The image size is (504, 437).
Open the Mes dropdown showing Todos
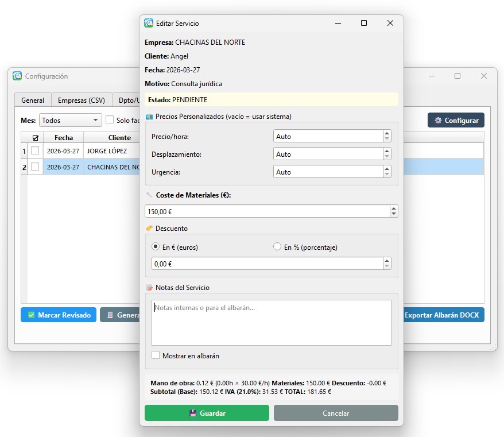[x=70, y=121]
